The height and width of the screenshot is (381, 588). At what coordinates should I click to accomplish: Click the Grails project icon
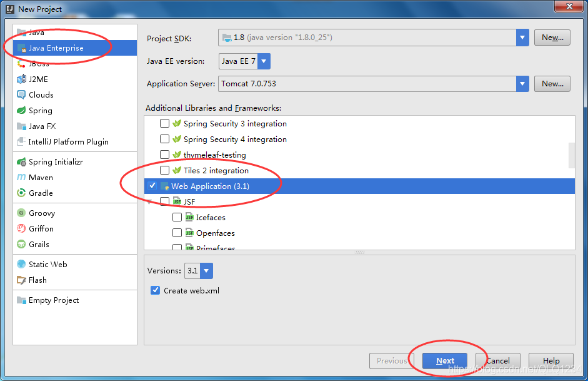point(21,245)
